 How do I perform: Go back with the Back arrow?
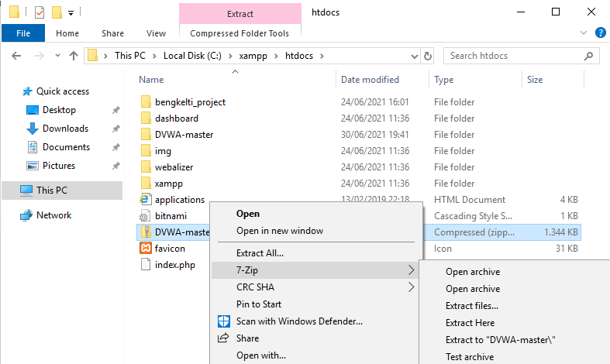16,56
